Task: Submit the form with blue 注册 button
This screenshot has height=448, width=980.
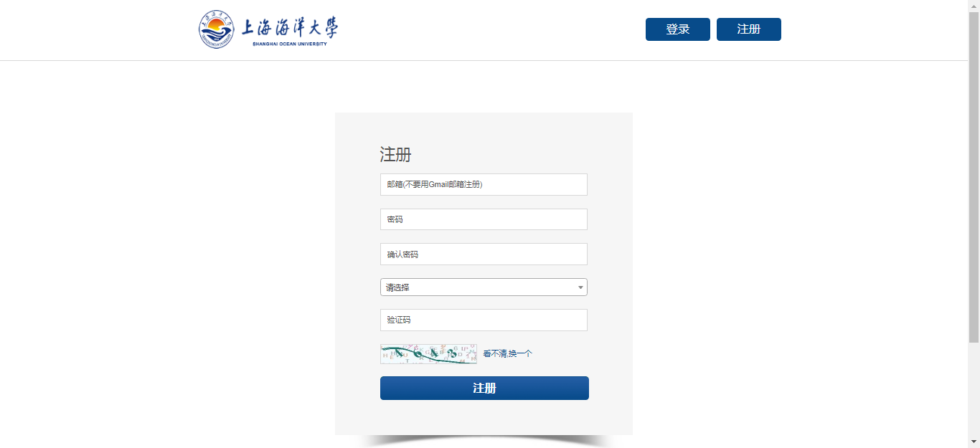Action: (484, 388)
